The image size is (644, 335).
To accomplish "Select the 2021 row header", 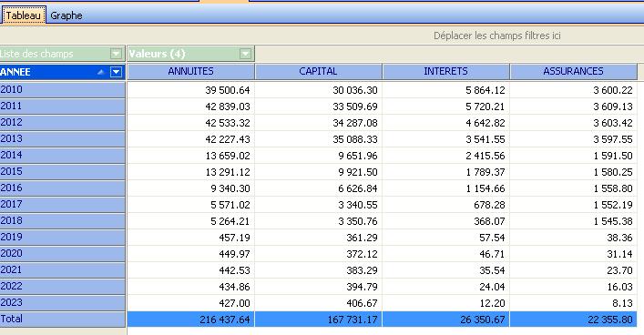I will click(x=63, y=270).
